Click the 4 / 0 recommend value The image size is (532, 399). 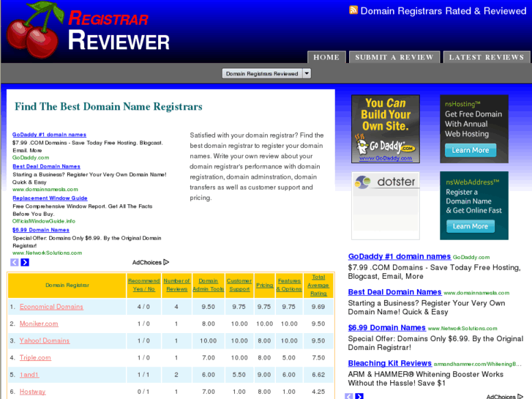(143, 307)
